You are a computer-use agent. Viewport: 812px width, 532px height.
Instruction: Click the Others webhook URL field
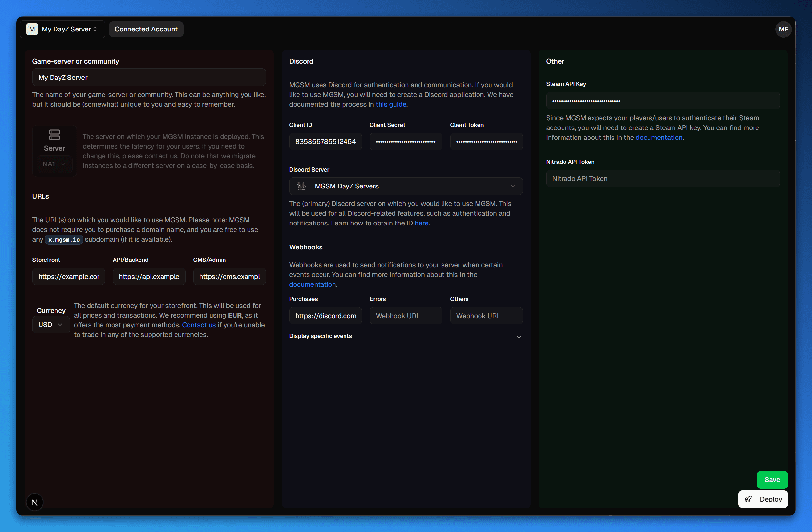(x=487, y=316)
